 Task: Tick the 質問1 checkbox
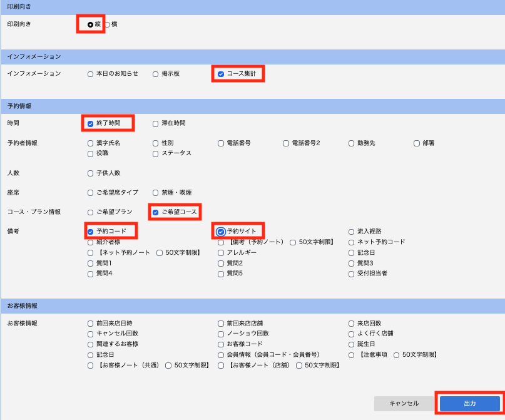point(90,264)
